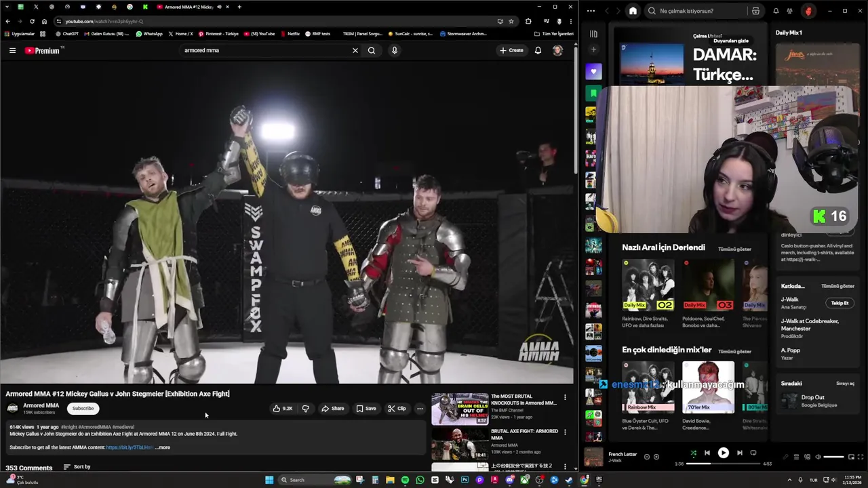Toggle Spotify repeat
The width and height of the screenshot is (868, 488).
(x=753, y=453)
